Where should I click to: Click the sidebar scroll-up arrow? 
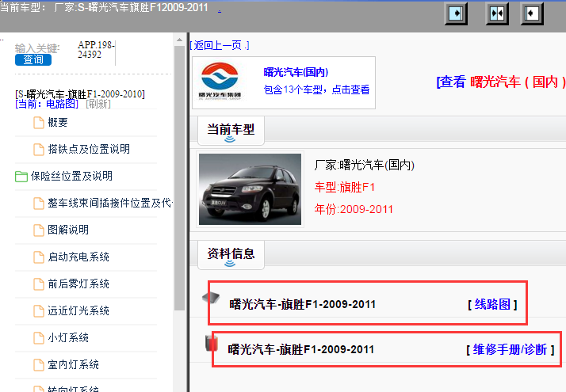point(179,40)
